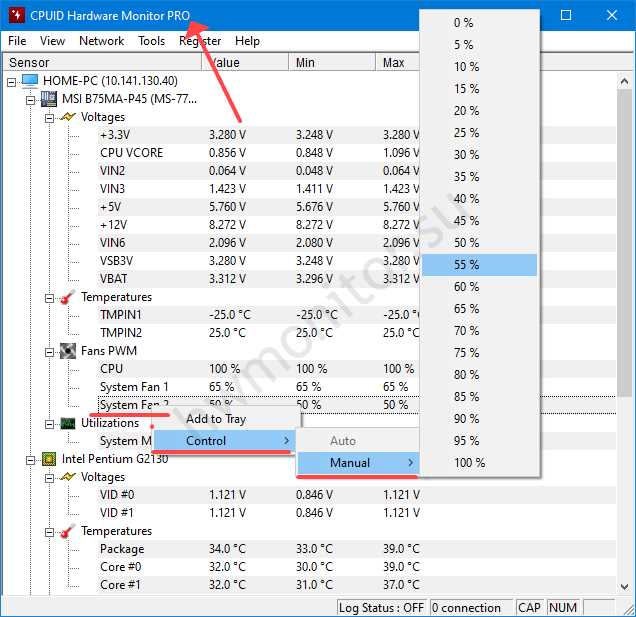Set fan speed to 5 %

coord(479,45)
